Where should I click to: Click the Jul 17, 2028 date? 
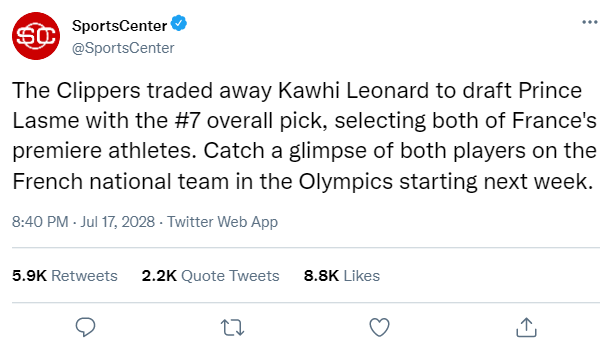(117, 222)
